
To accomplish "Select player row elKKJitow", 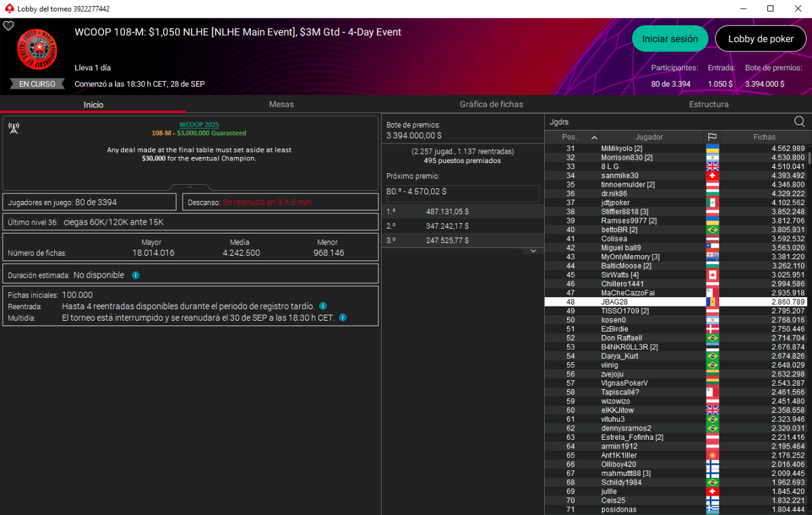I will point(677,410).
